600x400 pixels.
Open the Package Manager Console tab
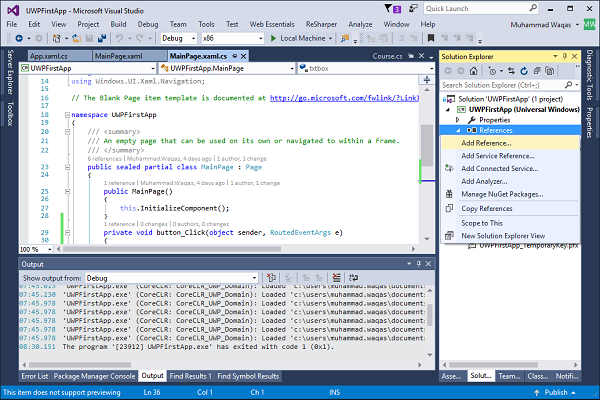pos(93,376)
